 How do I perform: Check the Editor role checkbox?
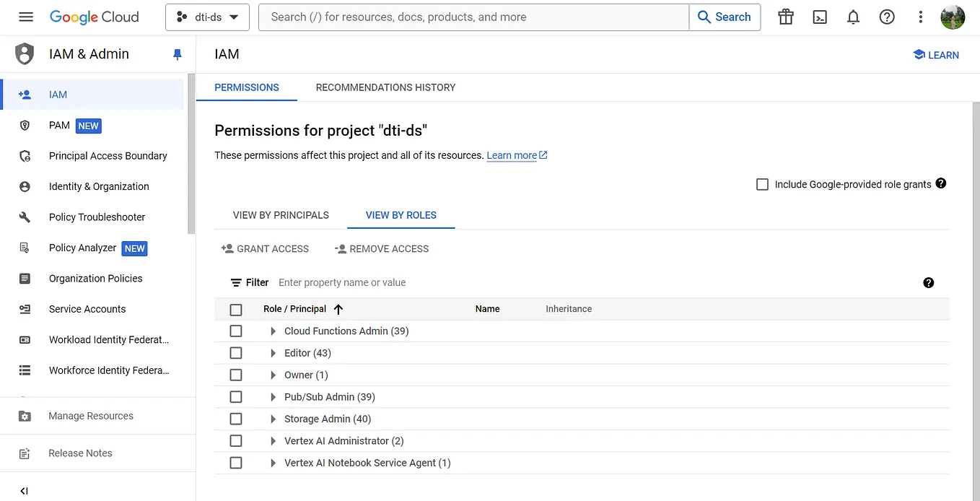236,353
